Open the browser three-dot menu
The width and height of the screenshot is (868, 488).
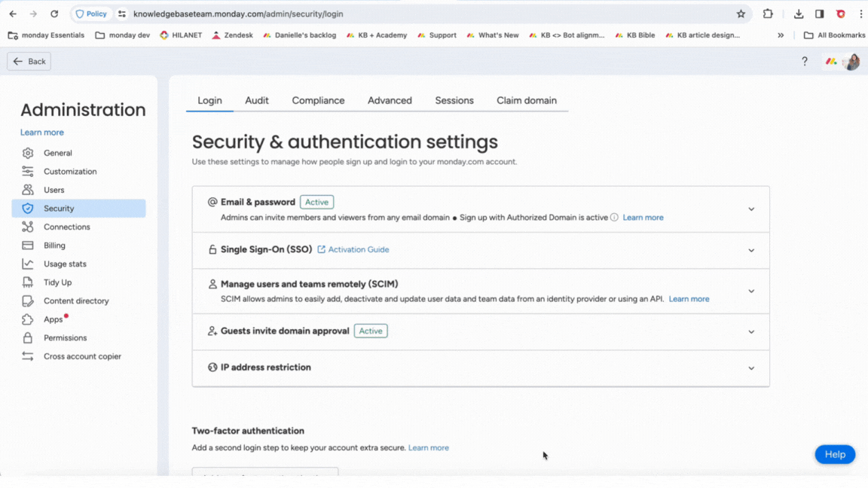[x=860, y=14]
